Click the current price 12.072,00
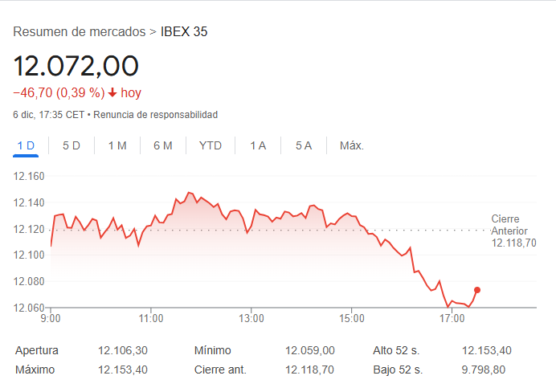This screenshot has width=556, height=392. (76, 66)
